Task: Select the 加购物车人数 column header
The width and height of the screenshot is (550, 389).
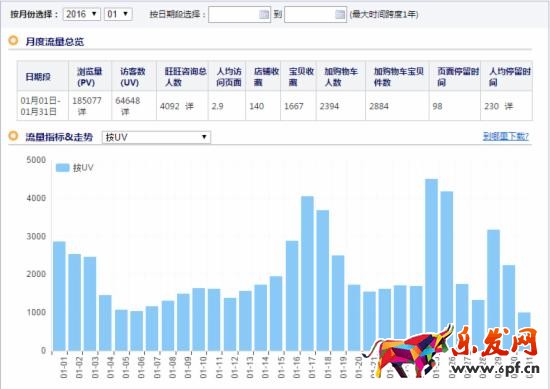Action: (341, 76)
